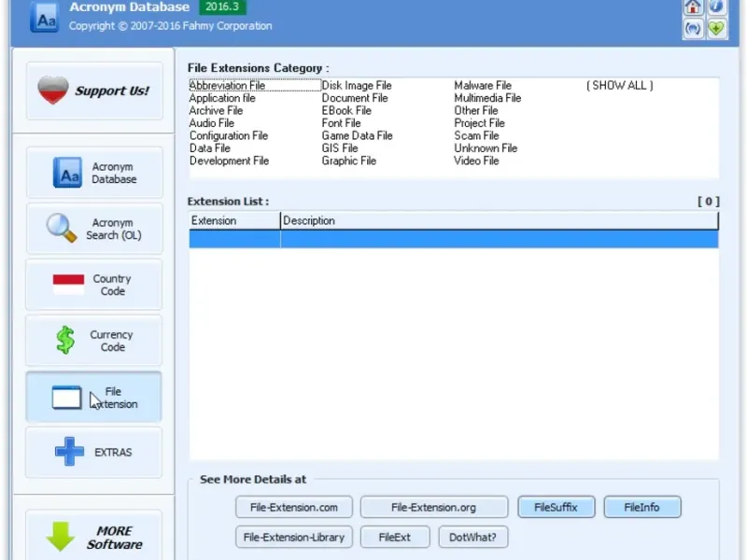
Task: Click the DotWhat? button
Action: tap(473, 538)
